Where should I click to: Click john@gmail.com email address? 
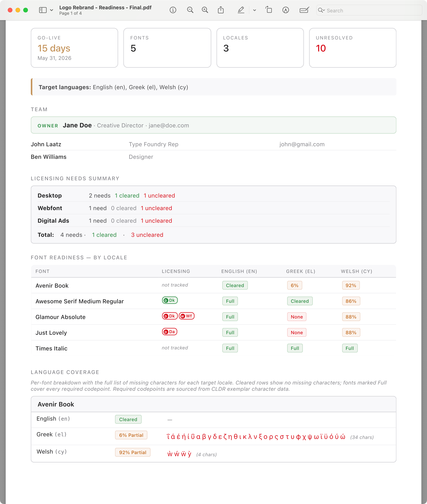coord(302,144)
